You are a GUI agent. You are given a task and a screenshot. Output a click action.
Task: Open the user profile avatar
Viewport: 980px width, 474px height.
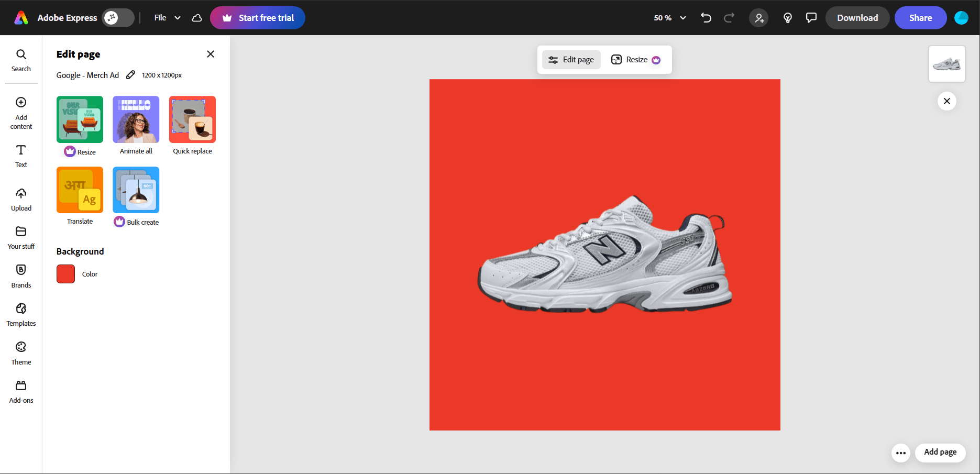(961, 18)
